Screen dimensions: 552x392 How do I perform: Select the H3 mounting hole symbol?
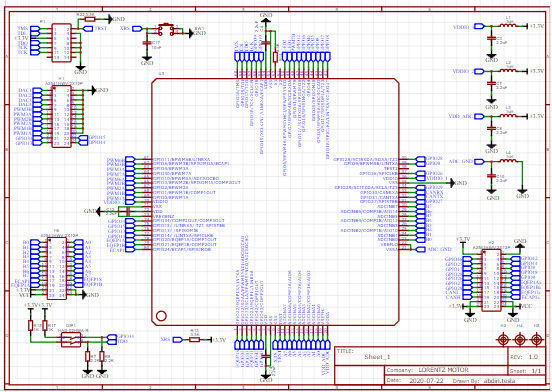click(503, 340)
